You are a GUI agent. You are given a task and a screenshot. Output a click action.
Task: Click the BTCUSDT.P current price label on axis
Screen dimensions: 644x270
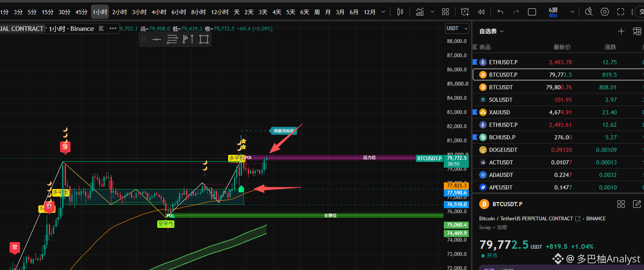pos(430,158)
